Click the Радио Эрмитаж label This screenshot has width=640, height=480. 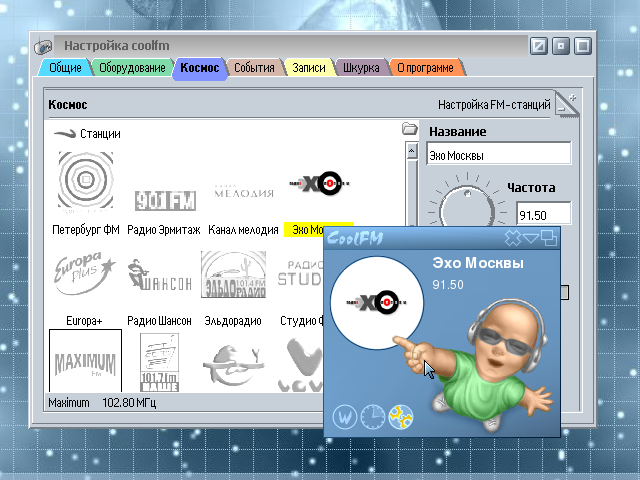(164, 230)
